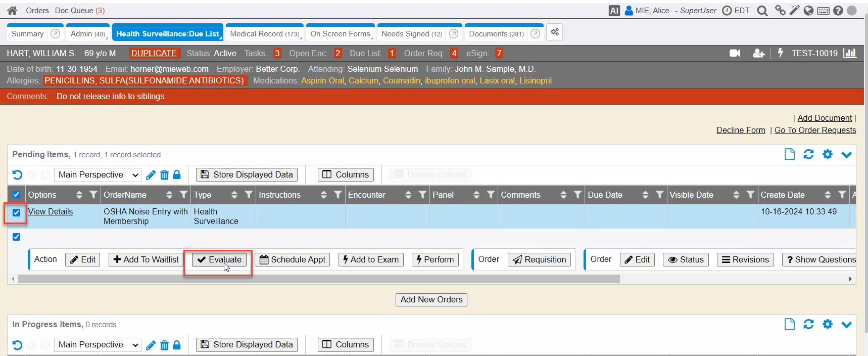Click the home icon in top bar
The height and width of the screenshot is (356, 868).
(x=12, y=11)
